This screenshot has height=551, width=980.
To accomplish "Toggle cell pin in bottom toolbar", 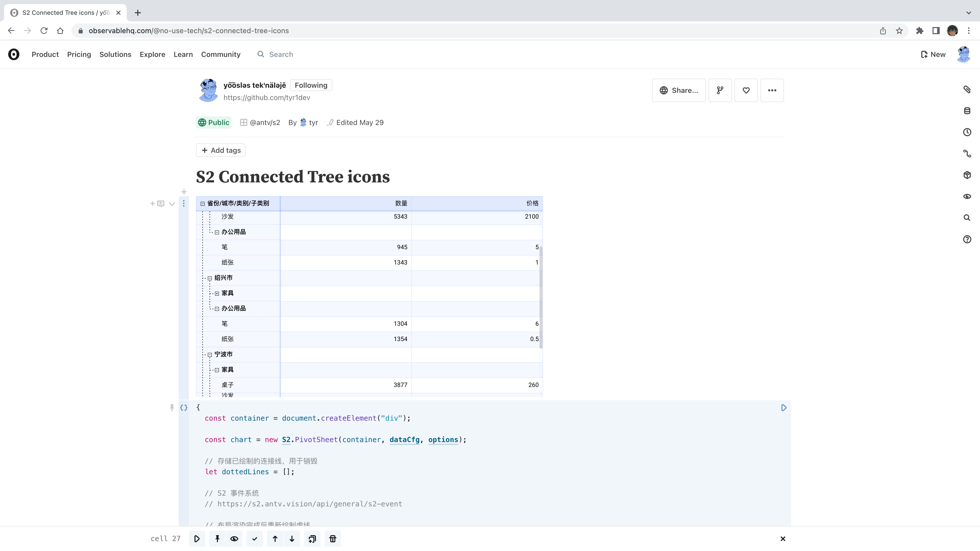I will (x=217, y=539).
